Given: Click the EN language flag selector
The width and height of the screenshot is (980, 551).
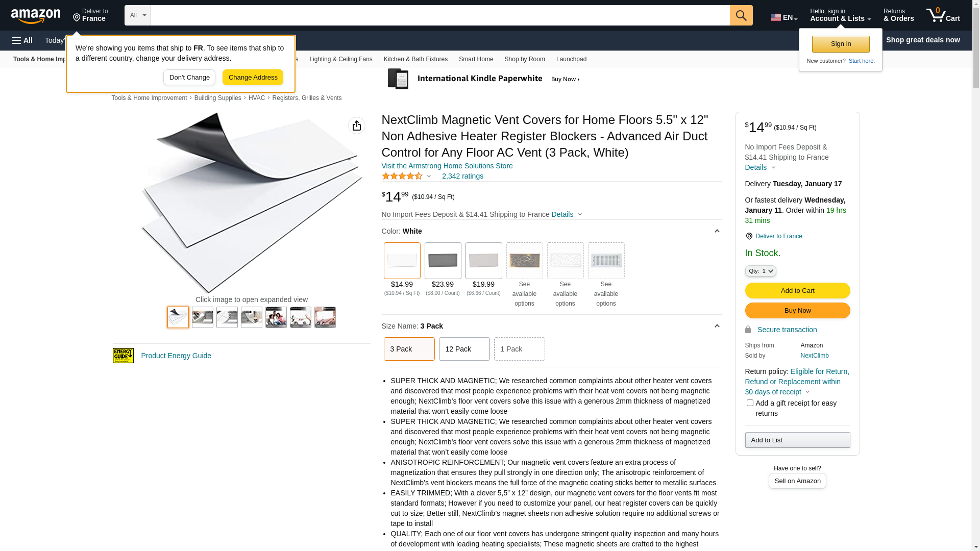Looking at the screenshot, I should coord(784,17).
